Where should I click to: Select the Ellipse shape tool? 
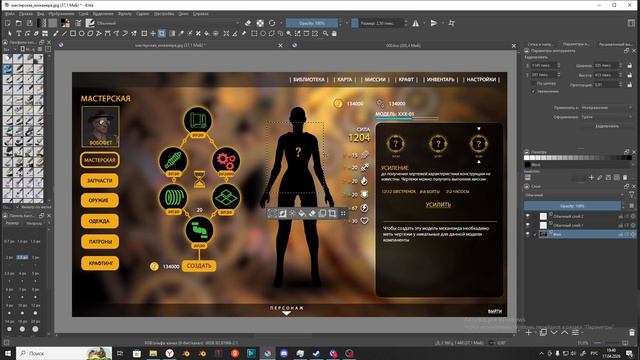point(81,33)
